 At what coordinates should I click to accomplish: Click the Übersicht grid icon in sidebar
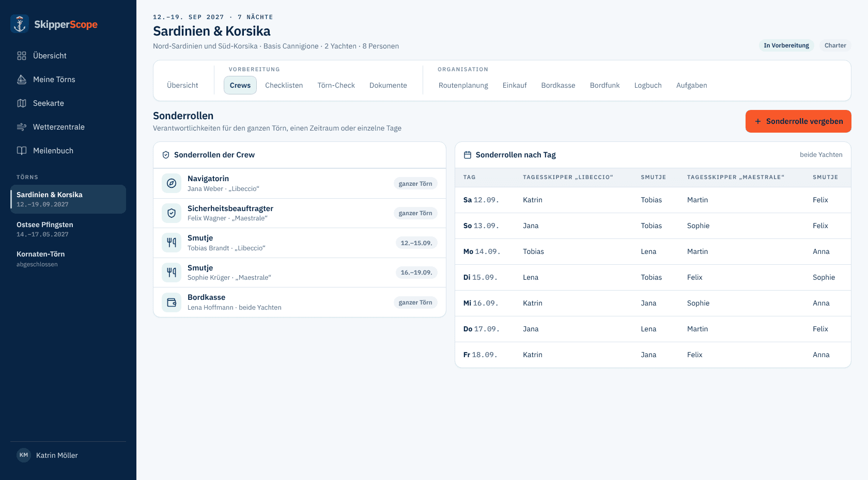tap(22, 56)
